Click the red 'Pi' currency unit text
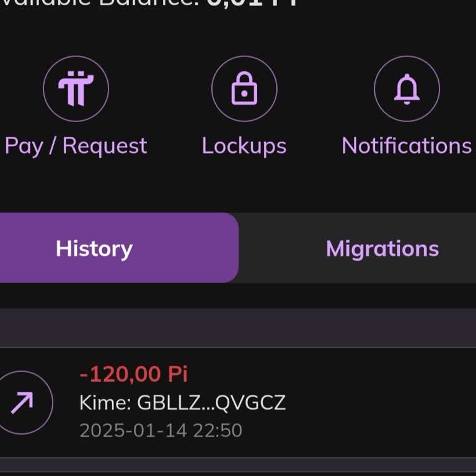Viewport: 476px width, 476px height. coord(177,374)
